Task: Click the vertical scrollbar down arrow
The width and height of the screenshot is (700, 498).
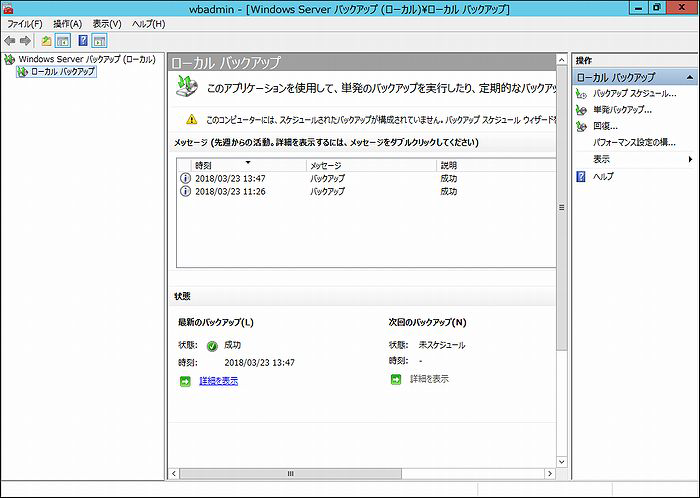Action: (562, 462)
